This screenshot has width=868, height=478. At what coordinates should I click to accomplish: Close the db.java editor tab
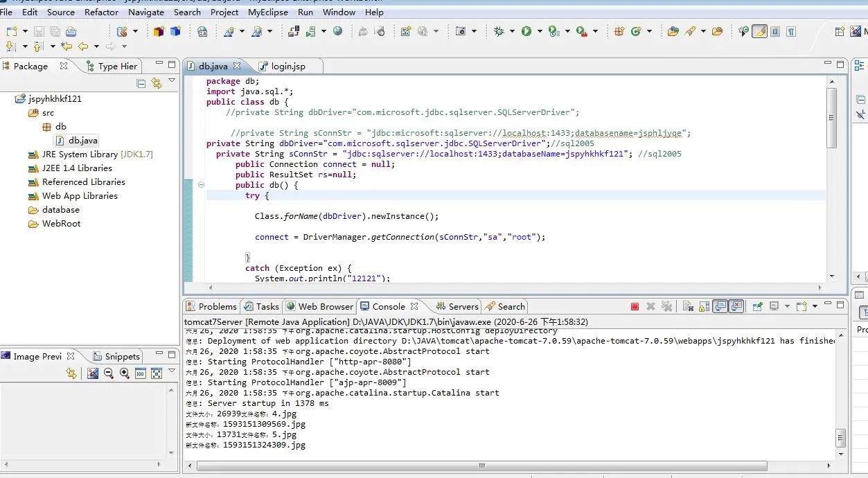237,66
